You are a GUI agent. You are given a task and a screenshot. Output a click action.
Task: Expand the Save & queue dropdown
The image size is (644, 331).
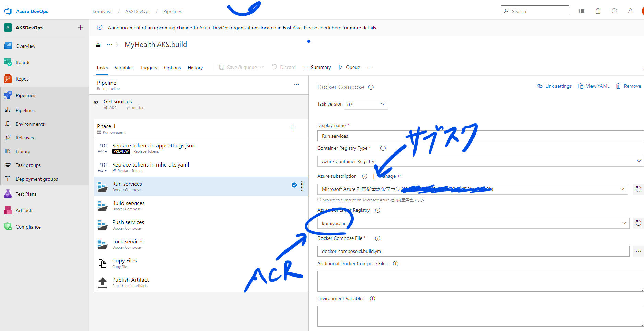[262, 67]
